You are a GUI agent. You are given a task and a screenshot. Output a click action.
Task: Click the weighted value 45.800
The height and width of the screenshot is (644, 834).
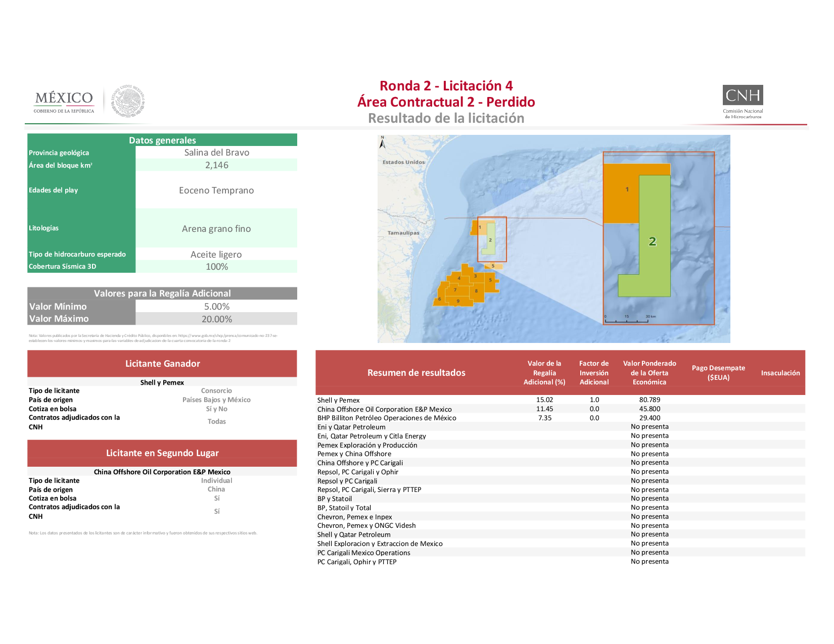coord(650,409)
